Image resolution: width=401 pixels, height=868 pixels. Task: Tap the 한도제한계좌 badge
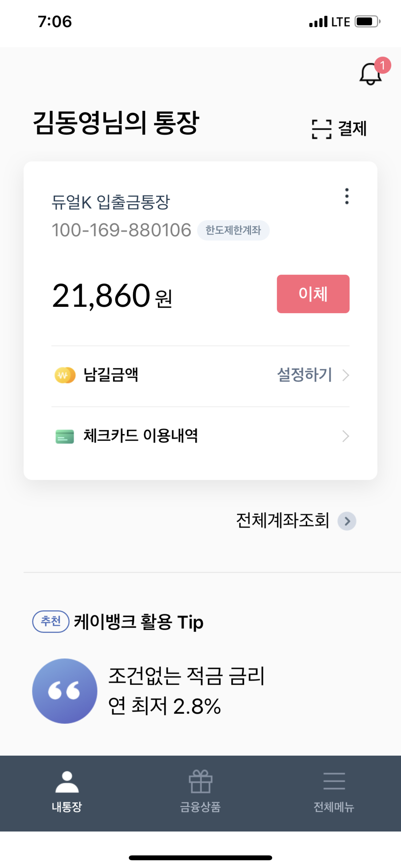233,231
